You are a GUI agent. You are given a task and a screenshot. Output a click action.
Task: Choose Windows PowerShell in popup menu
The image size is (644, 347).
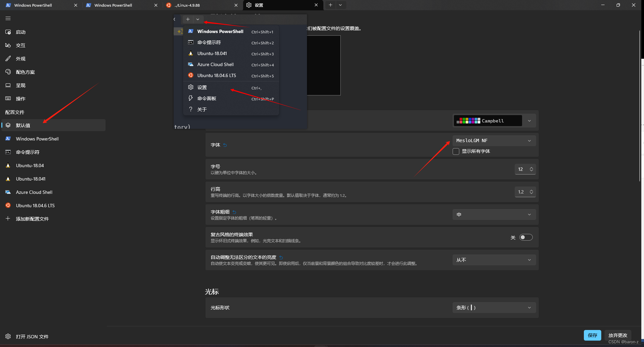pyautogui.click(x=231, y=31)
